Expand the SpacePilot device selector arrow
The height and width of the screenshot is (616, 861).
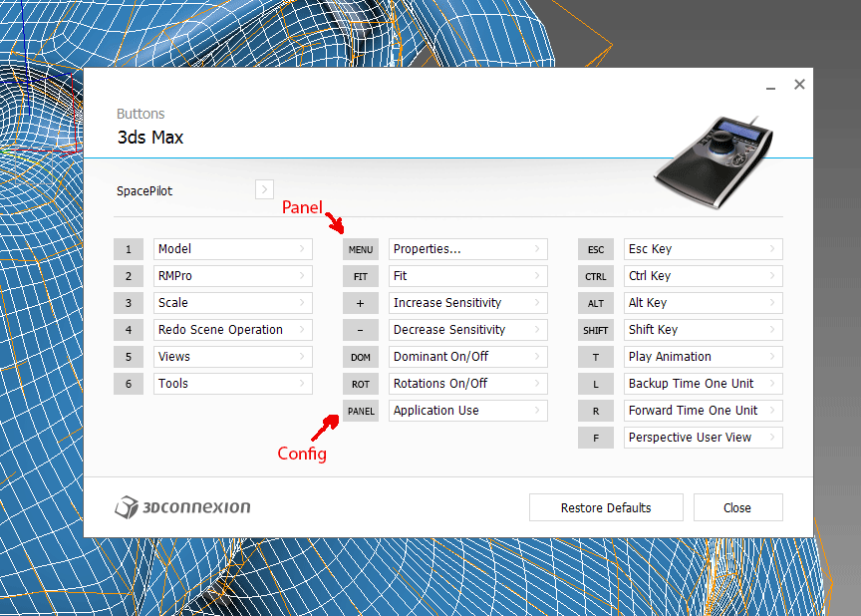[264, 189]
